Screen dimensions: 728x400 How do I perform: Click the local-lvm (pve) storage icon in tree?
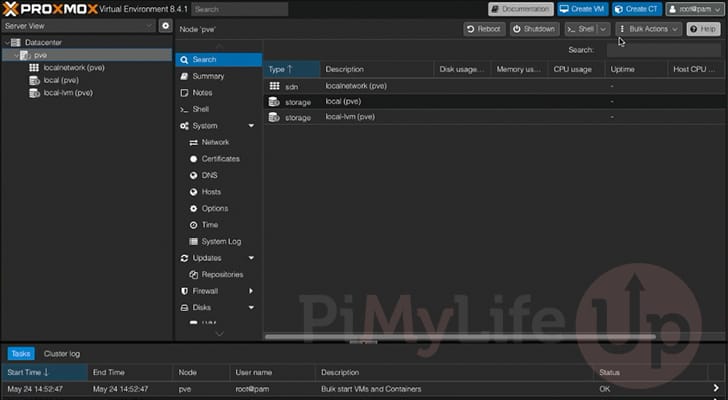point(34,93)
